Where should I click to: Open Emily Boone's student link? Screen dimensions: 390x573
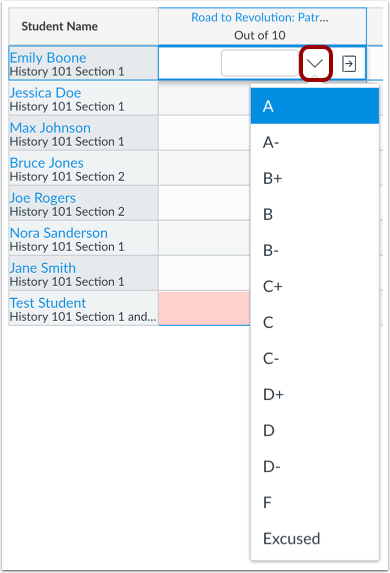(x=48, y=58)
